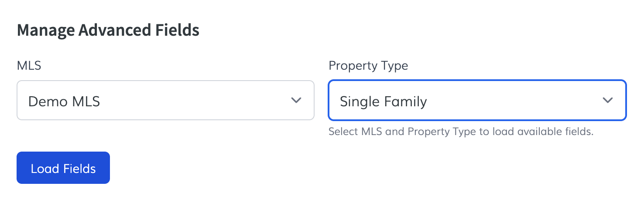Click the help text below Property Type

click(461, 132)
